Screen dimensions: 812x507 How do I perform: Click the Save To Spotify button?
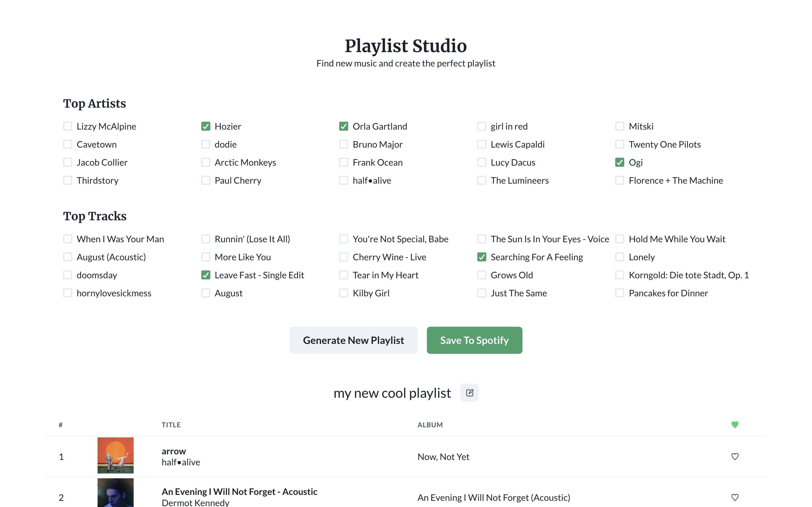click(474, 340)
